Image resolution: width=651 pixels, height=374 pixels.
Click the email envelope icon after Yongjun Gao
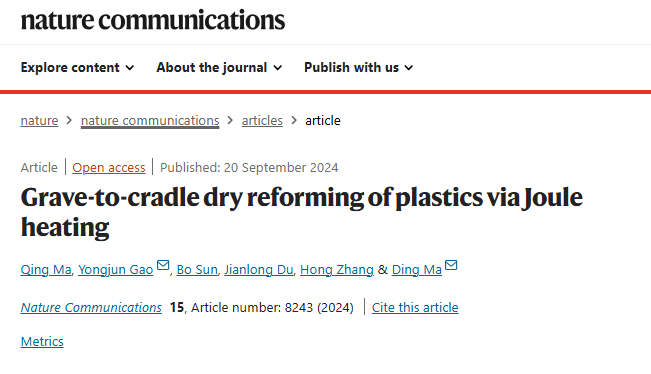point(163,265)
